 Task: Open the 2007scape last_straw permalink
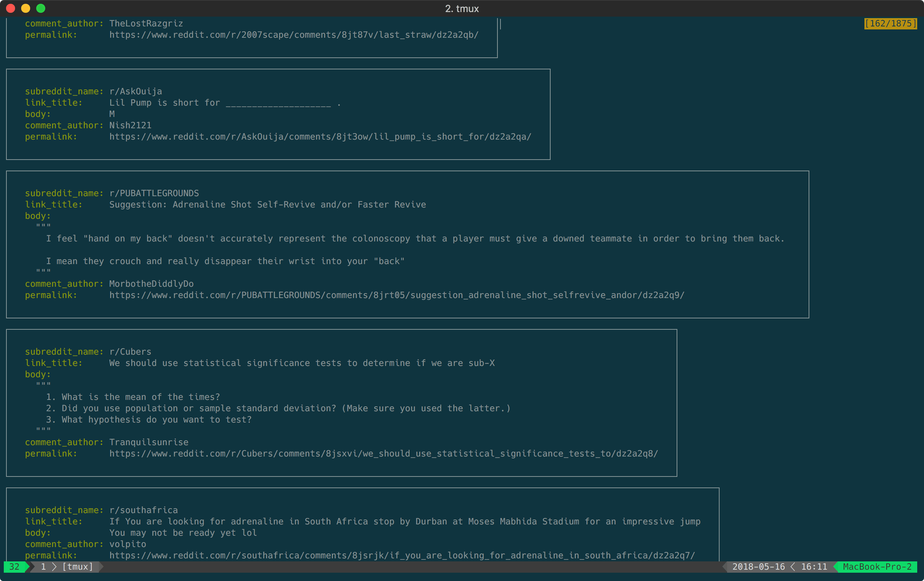(x=294, y=35)
